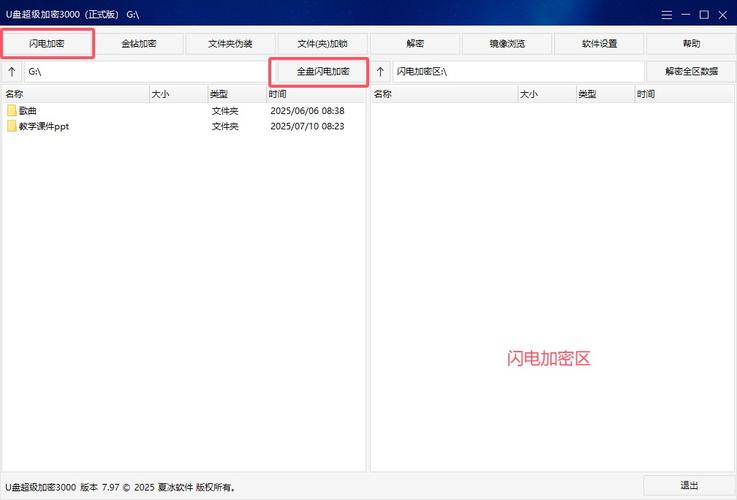Screen dimensions: 737x500
Task: Go to the 镜像浏览 tab
Action: 507,44
